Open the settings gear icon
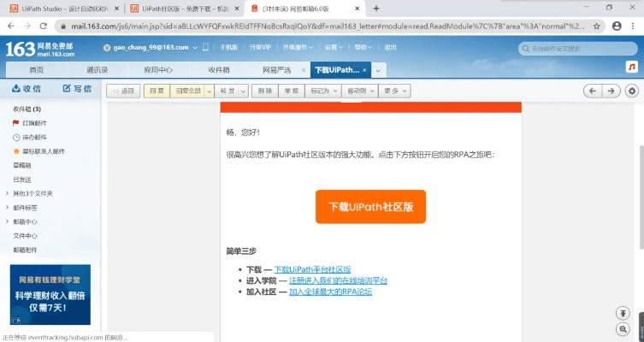 (x=632, y=91)
